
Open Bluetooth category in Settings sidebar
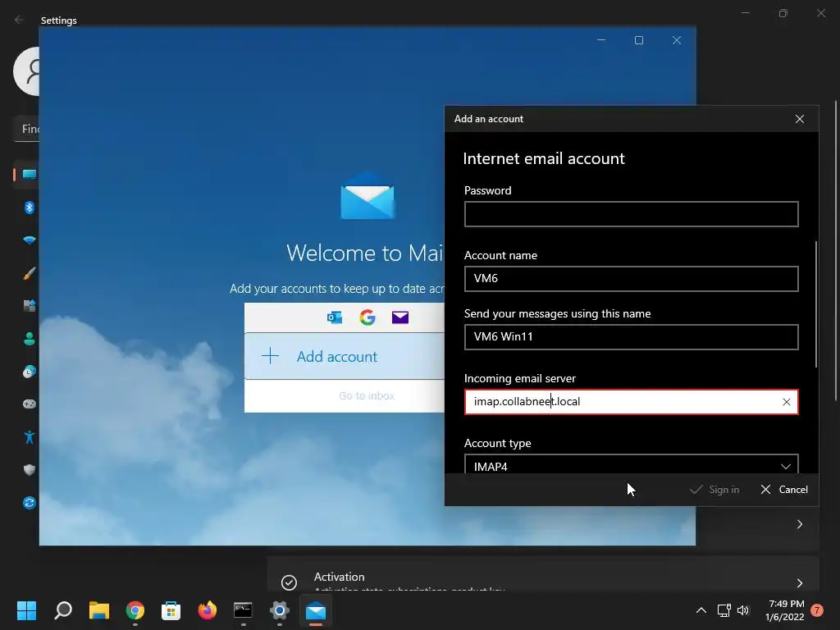[29, 208]
